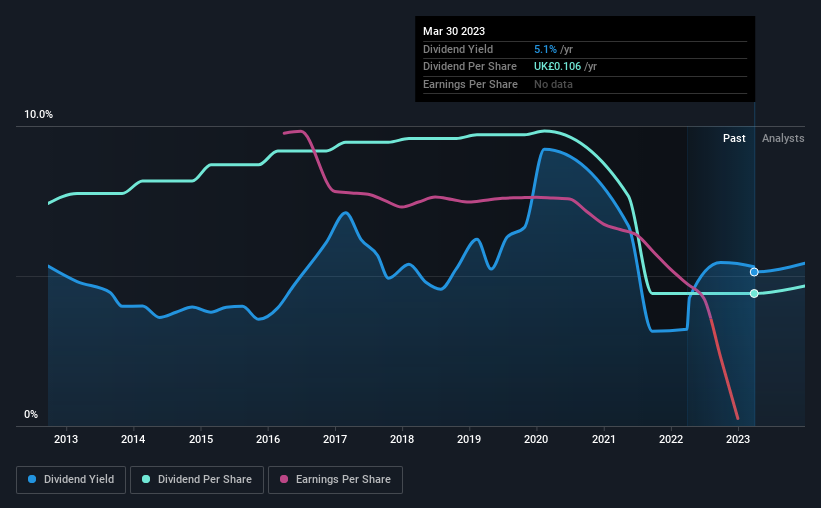Viewport: 821px width, 508px height.
Task: Toggle the Dividend Yield legend button
Action: (x=71, y=480)
